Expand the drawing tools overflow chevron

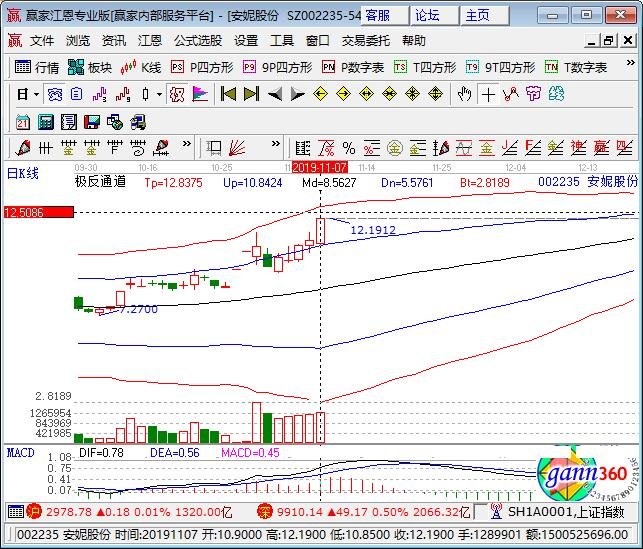point(187,144)
